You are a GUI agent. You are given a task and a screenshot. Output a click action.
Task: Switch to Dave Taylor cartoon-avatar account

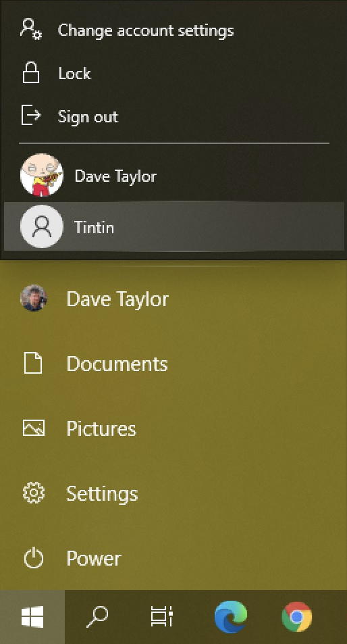pos(174,176)
